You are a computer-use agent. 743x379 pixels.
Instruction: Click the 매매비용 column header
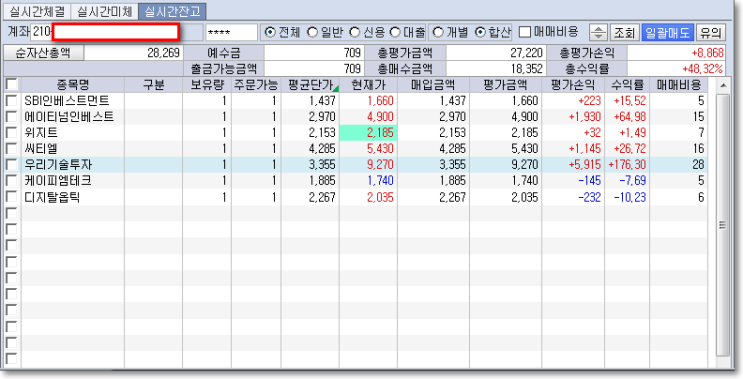point(679,85)
